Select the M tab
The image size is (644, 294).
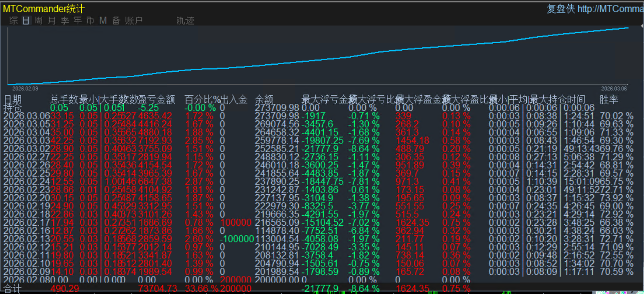click(x=103, y=21)
